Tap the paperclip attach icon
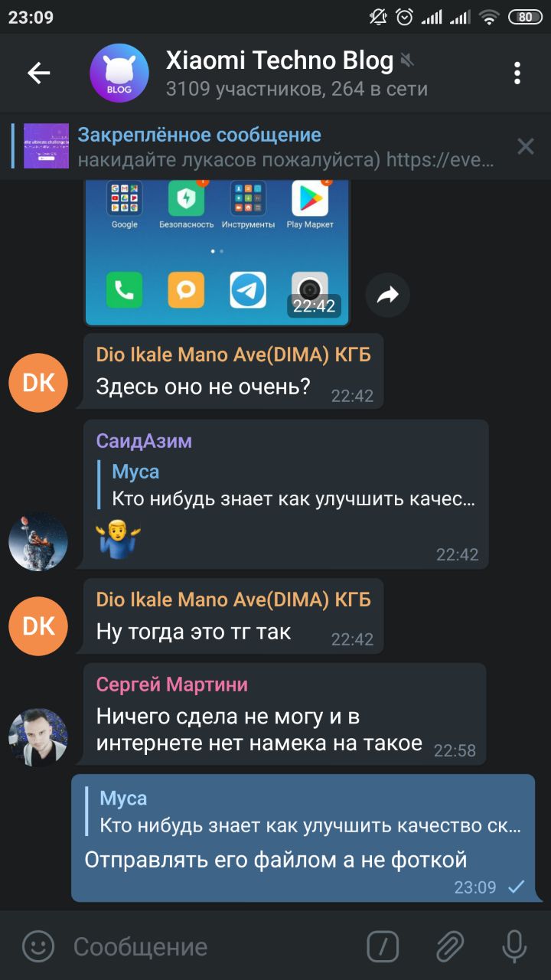 pyautogui.click(x=451, y=946)
